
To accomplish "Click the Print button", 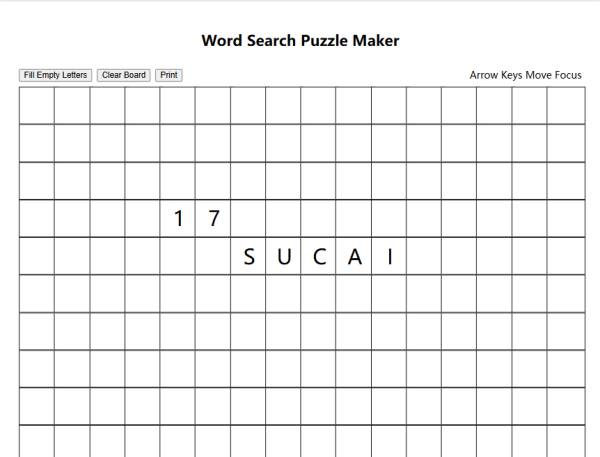I will point(169,75).
